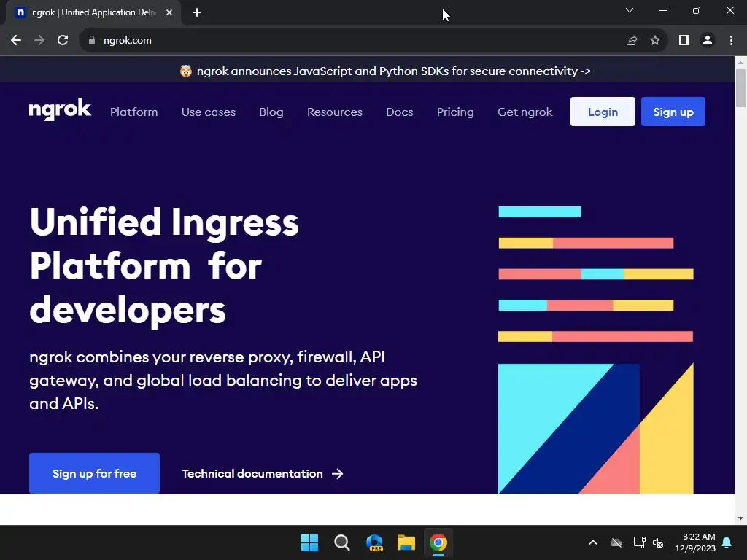Show hidden system tray icons

pos(593,542)
